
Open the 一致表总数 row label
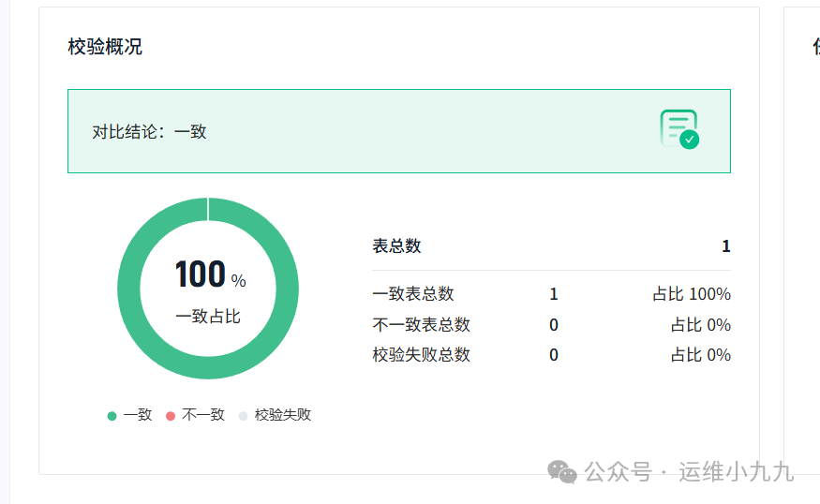[412, 294]
